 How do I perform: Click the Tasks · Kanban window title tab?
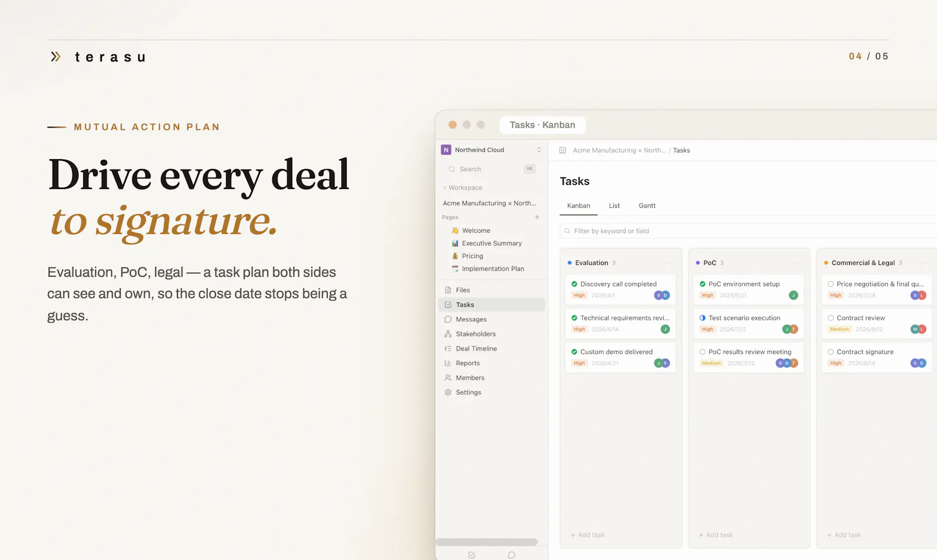(x=542, y=125)
